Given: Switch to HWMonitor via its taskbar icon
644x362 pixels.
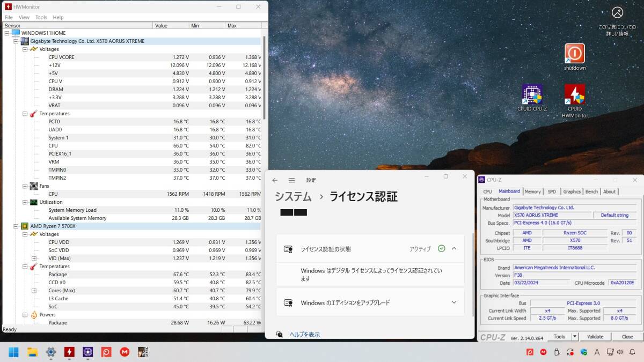Looking at the screenshot, I should [69, 352].
